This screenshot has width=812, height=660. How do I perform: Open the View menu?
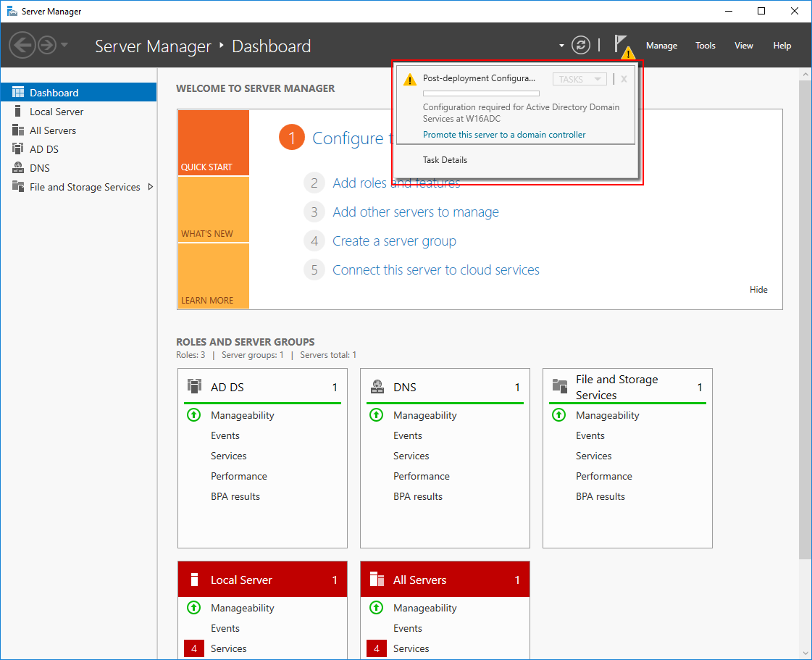click(744, 46)
